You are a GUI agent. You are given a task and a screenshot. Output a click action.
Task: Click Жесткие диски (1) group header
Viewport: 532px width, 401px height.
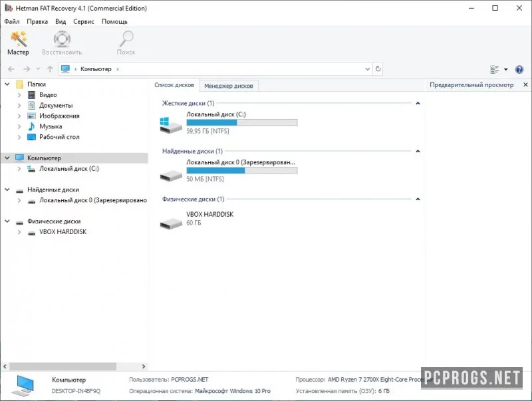188,103
